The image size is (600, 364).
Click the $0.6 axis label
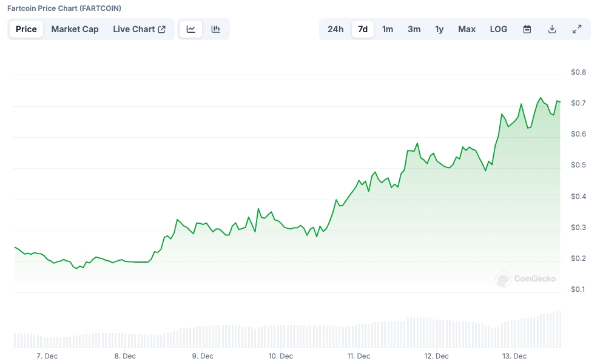pos(578,134)
